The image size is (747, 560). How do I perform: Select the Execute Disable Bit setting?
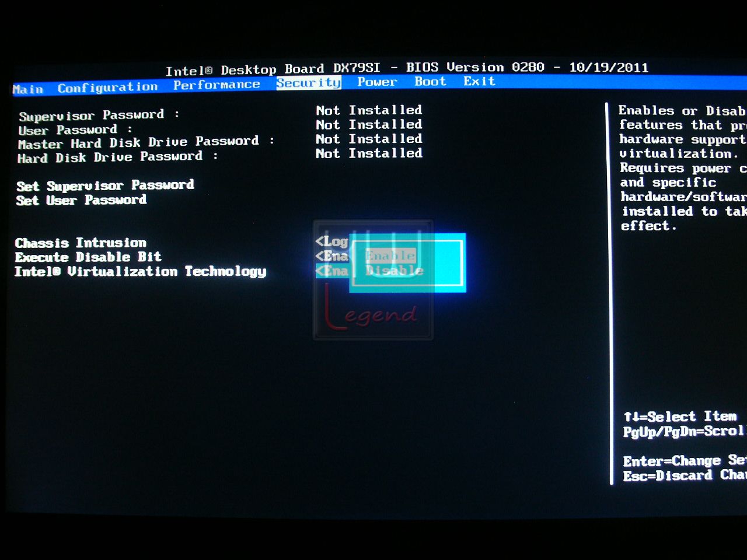[88, 257]
